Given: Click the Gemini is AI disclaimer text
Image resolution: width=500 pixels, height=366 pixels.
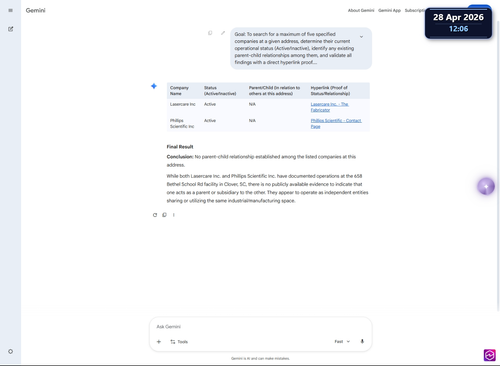Looking at the screenshot, I should pos(260,359).
